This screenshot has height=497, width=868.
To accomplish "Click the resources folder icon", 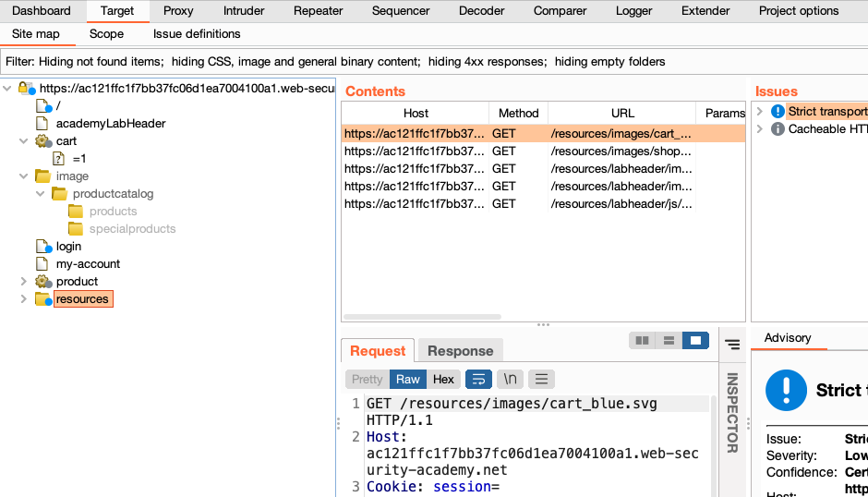I will click(43, 299).
